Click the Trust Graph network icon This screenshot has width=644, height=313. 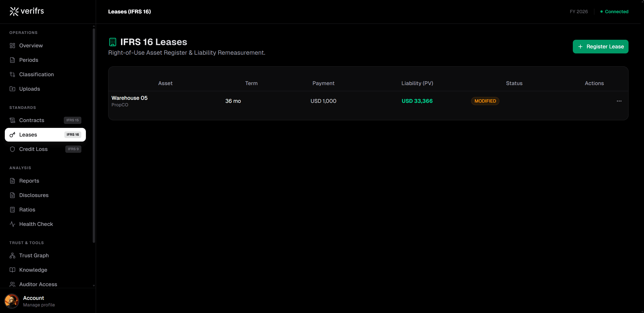pyautogui.click(x=12, y=256)
